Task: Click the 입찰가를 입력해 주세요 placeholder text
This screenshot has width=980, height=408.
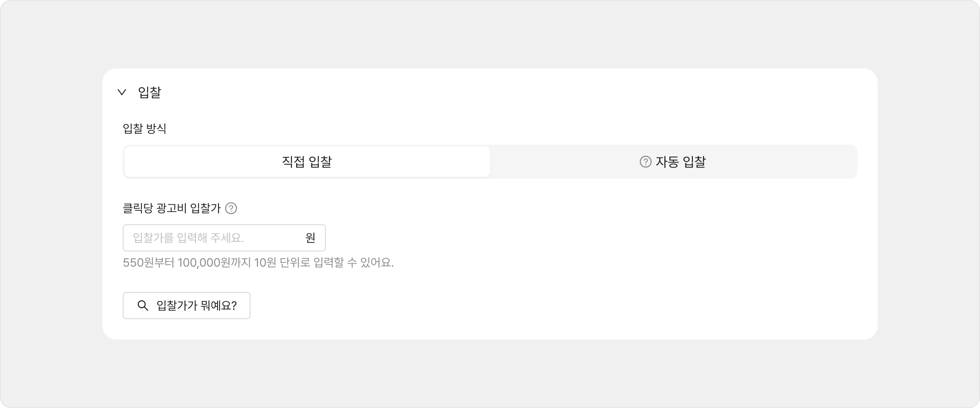Action: click(x=188, y=238)
